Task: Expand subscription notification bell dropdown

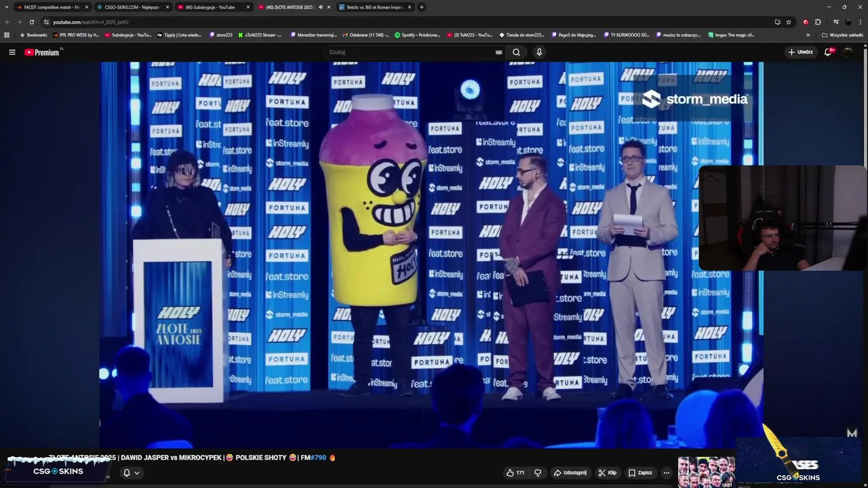Action: [131, 472]
